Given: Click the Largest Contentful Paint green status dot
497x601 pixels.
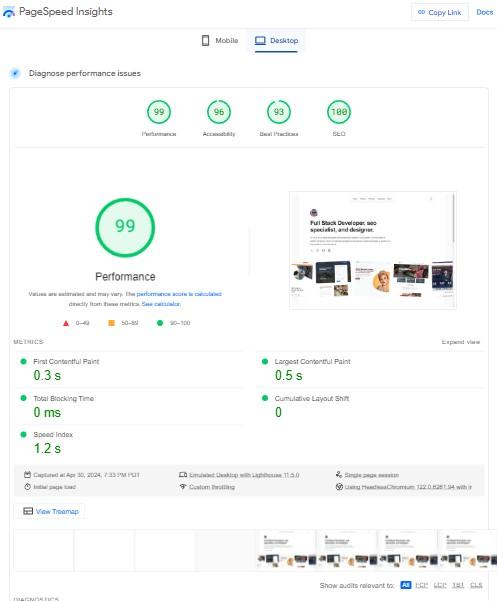Looking at the screenshot, I should (265, 361).
